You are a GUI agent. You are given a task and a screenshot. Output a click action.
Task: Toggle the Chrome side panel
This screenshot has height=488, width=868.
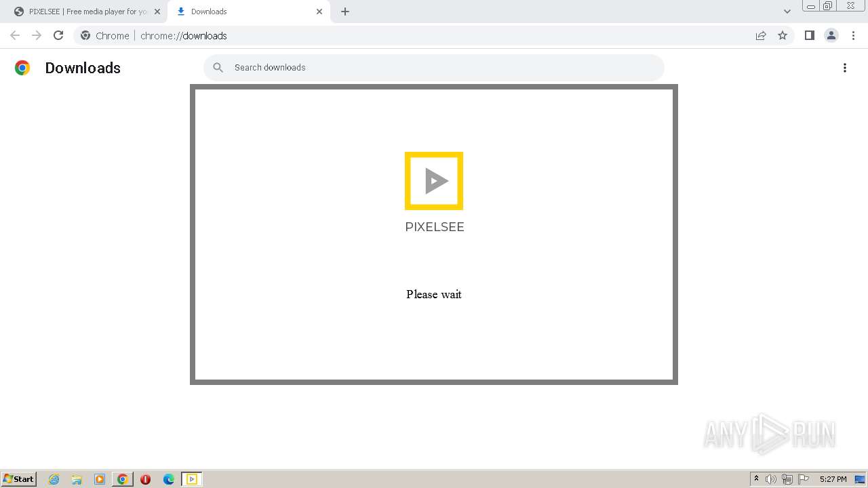[809, 35]
